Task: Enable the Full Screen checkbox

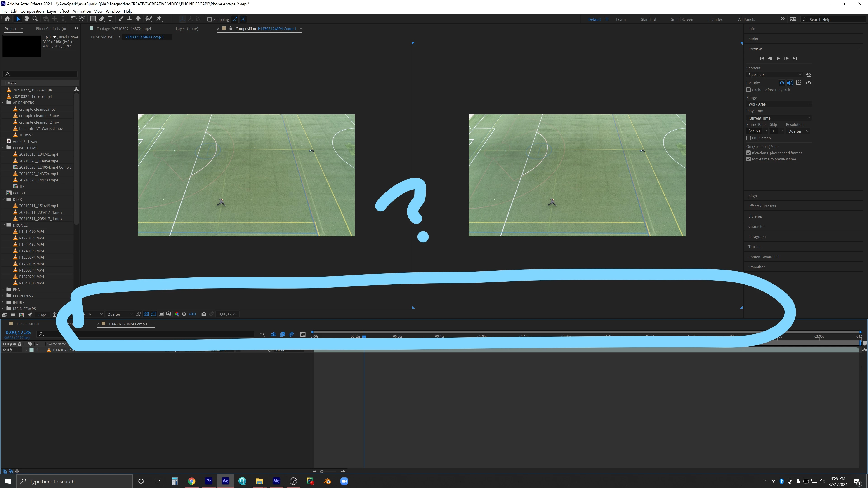Action: (x=748, y=138)
